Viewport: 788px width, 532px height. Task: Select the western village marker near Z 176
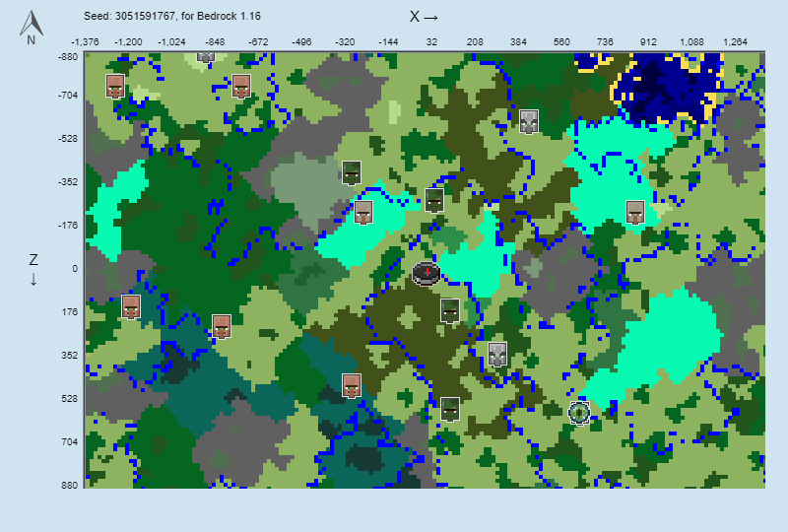tap(131, 306)
